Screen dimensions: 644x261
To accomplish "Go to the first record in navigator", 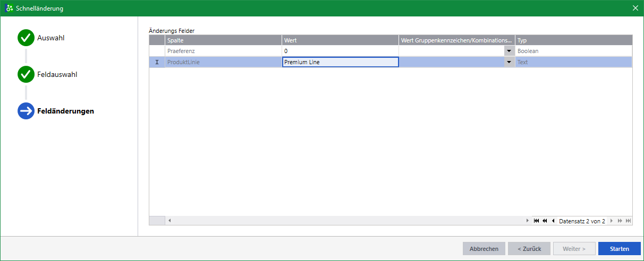I will point(536,221).
